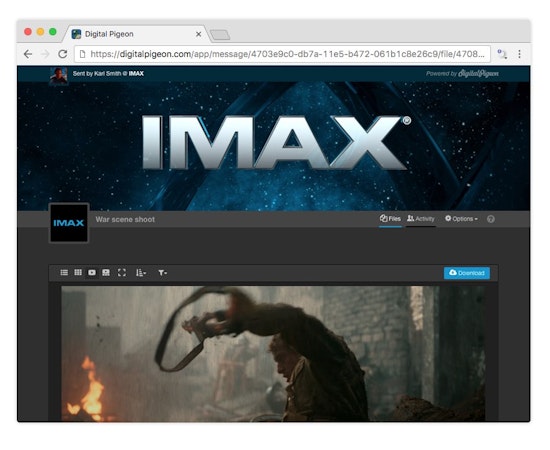Click the digitalpigeon.com address bar

[282, 54]
